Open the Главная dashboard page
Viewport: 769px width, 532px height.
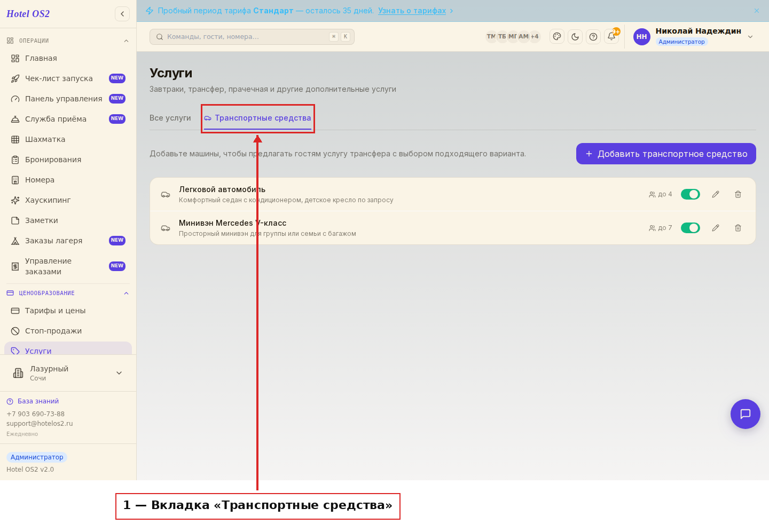68,58
